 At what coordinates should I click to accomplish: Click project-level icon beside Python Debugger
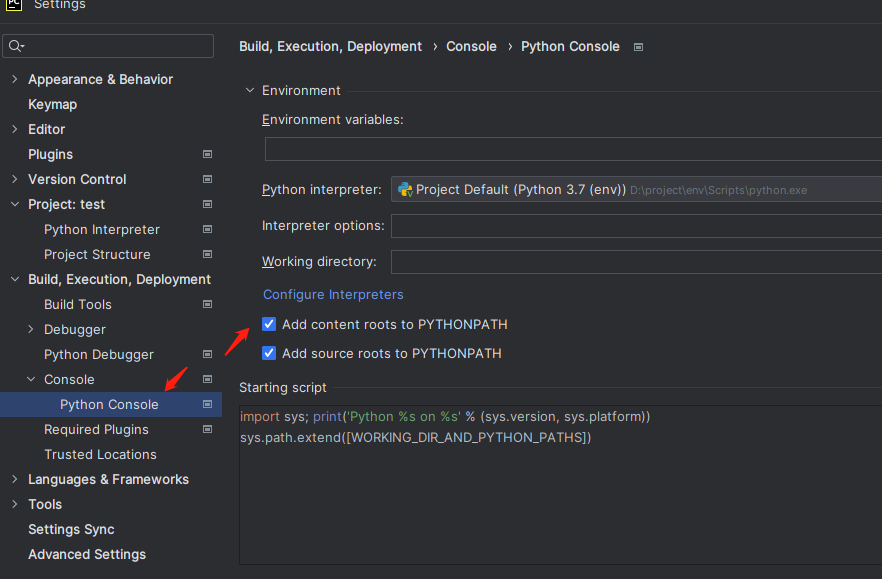207,354
